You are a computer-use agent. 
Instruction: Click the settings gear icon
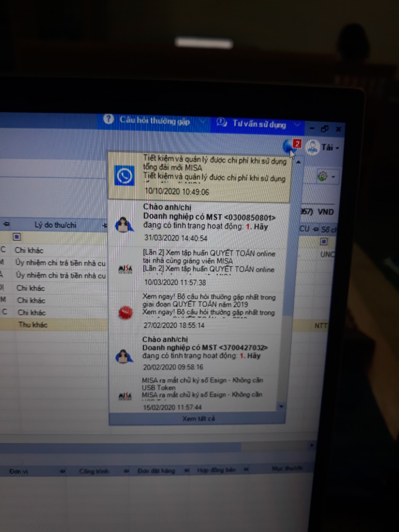coord(323,176)
